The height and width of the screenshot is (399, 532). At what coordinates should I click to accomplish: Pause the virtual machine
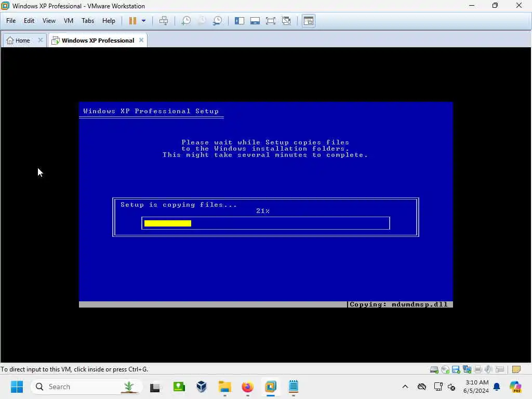132,21
